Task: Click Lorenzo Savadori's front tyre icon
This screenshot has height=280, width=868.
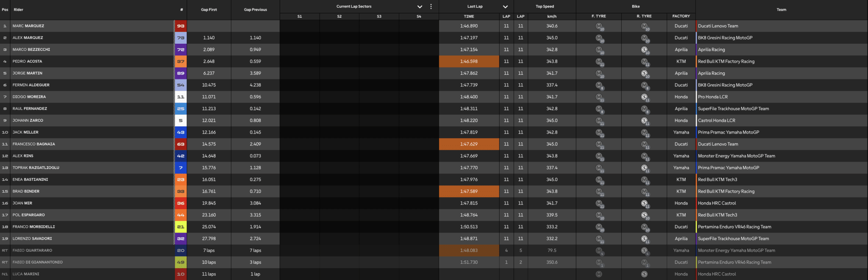Action: tap(599, 238)
